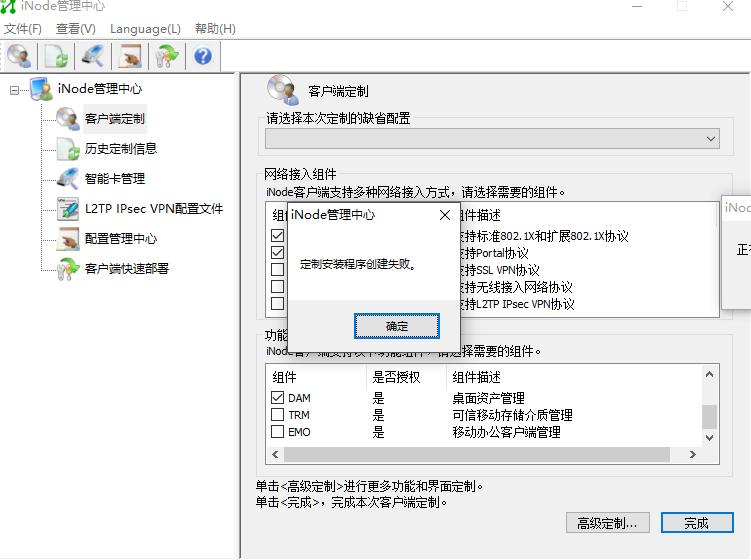Click the 定制安装程序创建失败 message text
The height and width of the screenshot is (560, 751).
357,264
